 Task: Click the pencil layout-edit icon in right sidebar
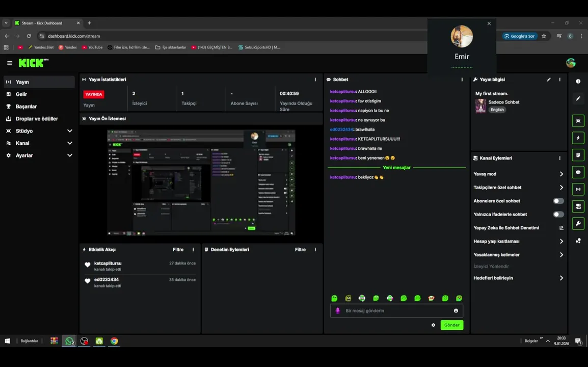tap(578, 99)
